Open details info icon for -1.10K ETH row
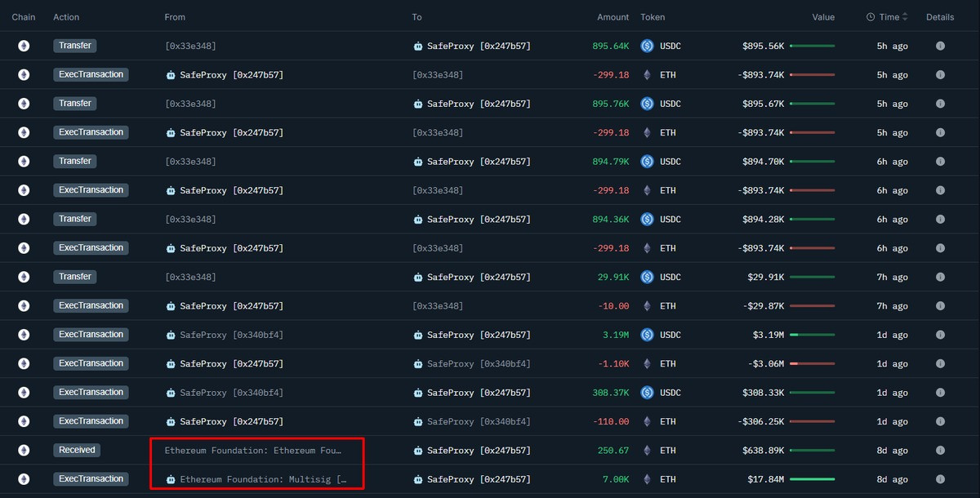This screenshot has height=498, width=980. [940, 363]
